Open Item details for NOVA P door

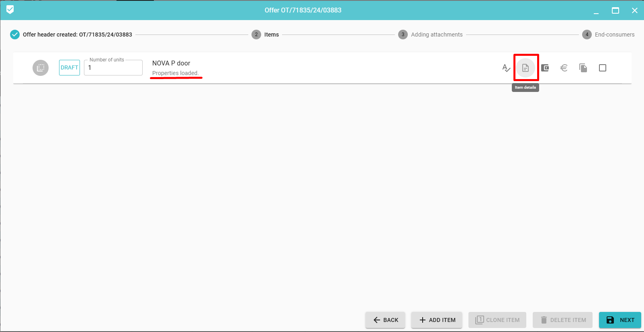pyautogui.click(x=525, y=68)
